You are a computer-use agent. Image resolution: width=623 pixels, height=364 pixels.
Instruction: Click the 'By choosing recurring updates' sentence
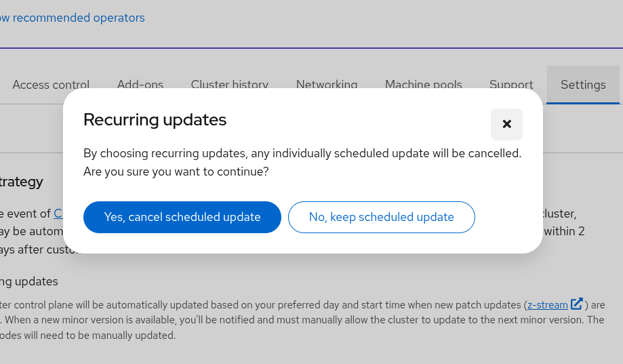[x=302, y=153]
